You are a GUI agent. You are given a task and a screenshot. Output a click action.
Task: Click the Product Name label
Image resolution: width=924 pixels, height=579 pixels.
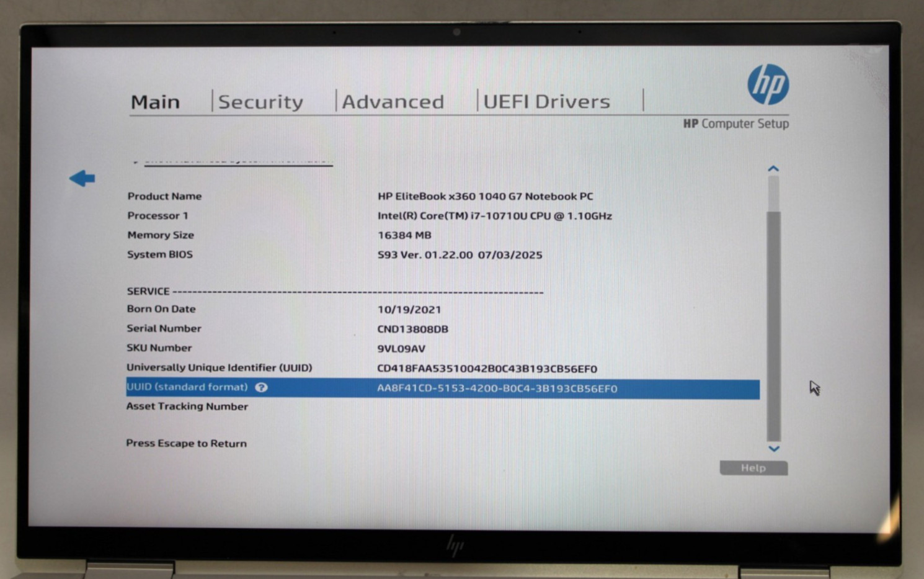click(x=164, y=196)
